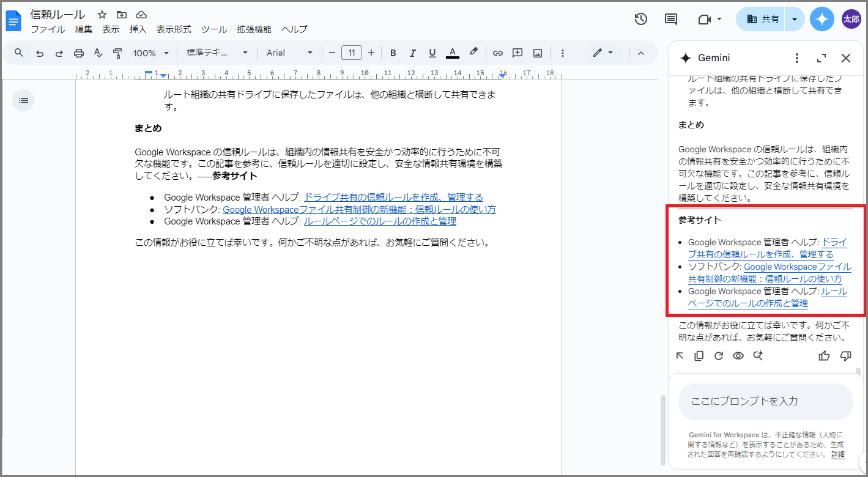Regenerate the Gemini response
The image size is (868, 477).
(x=719, y=355)
